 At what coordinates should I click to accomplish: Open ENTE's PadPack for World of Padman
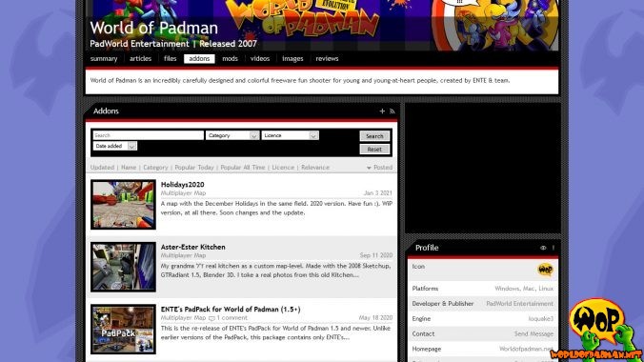click(x=231, y=310)
